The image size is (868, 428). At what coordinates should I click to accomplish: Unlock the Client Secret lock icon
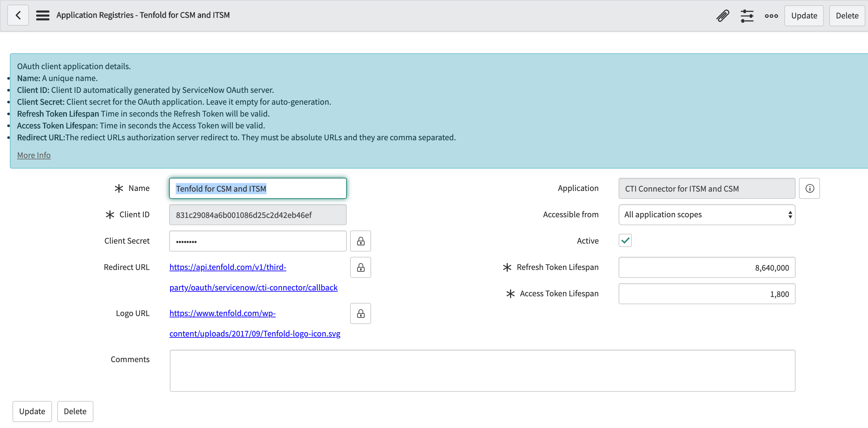[361, 241]
